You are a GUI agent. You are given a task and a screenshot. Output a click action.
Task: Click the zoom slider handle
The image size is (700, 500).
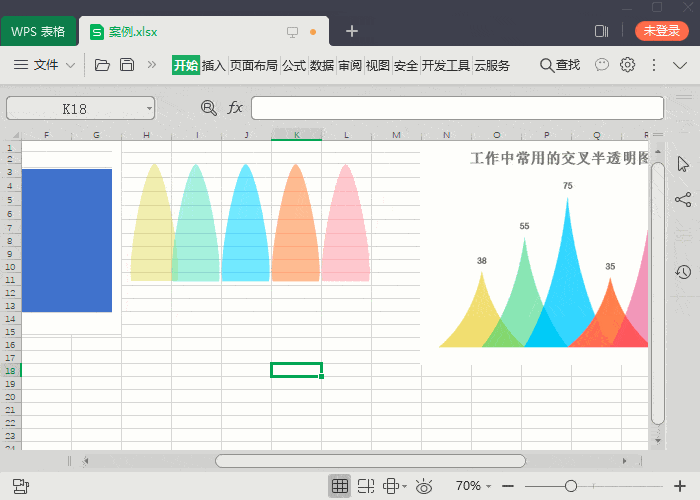tap(571, 486)
